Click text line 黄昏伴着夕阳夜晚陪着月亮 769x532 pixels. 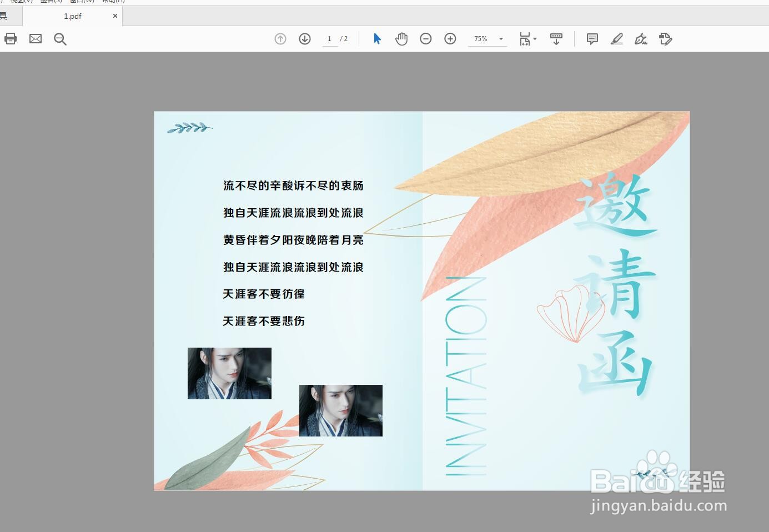(293, 240)
